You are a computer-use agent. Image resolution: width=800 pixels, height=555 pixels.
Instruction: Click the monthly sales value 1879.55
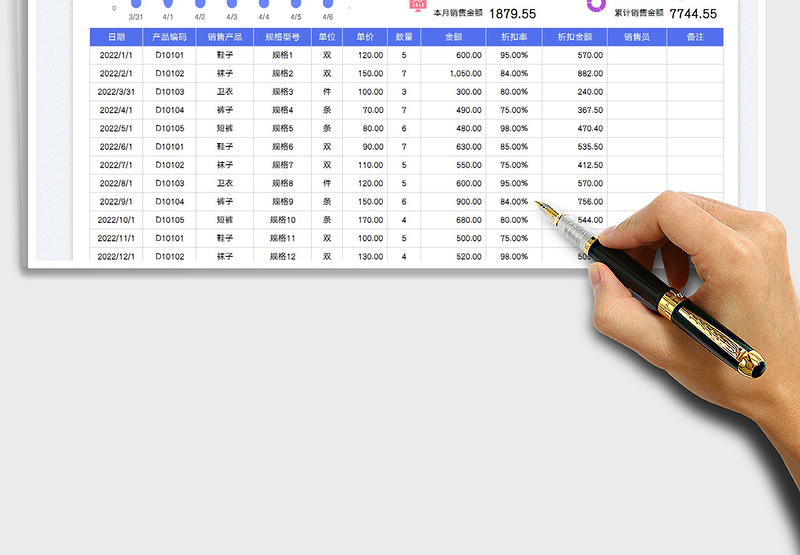click(x=512, y=14)
